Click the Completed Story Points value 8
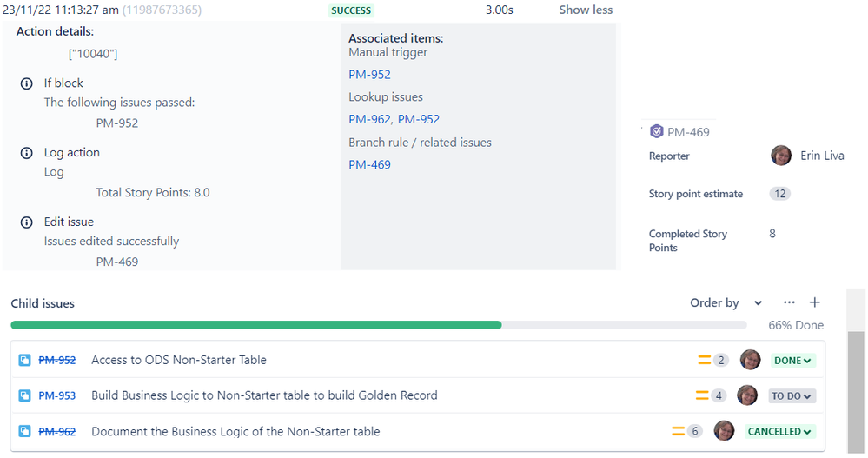Screen dimensions: 868x458 (x=772, y=234)
